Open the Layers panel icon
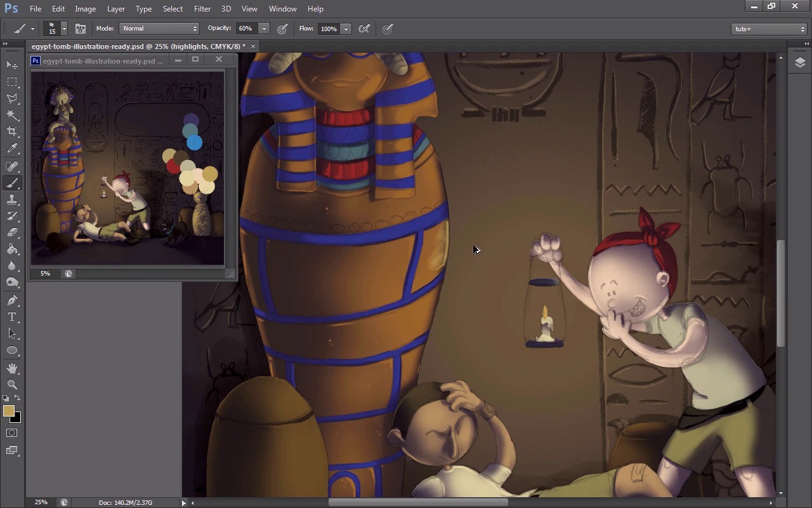Image resolution: width=812 pixels, height=508 pixels. [799, 62]
